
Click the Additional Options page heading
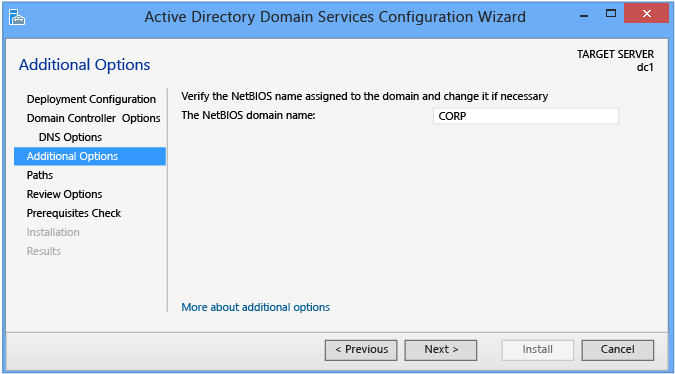click(84, 65)
